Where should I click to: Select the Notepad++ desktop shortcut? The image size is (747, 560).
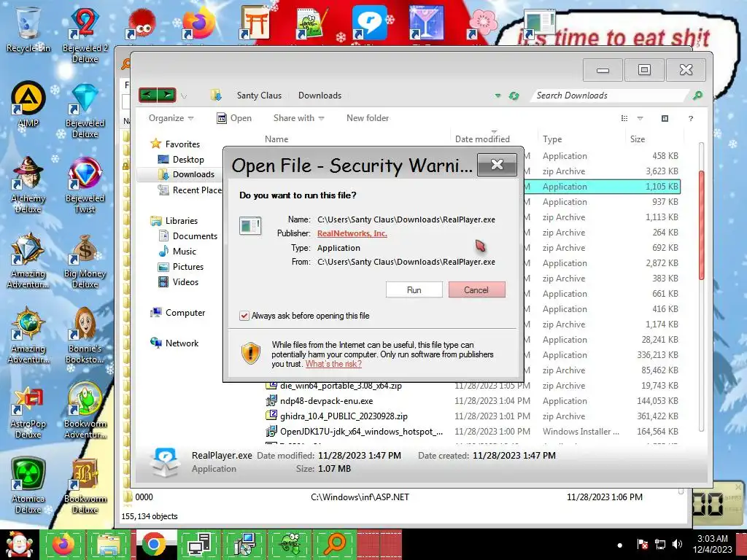coord(311,24)
